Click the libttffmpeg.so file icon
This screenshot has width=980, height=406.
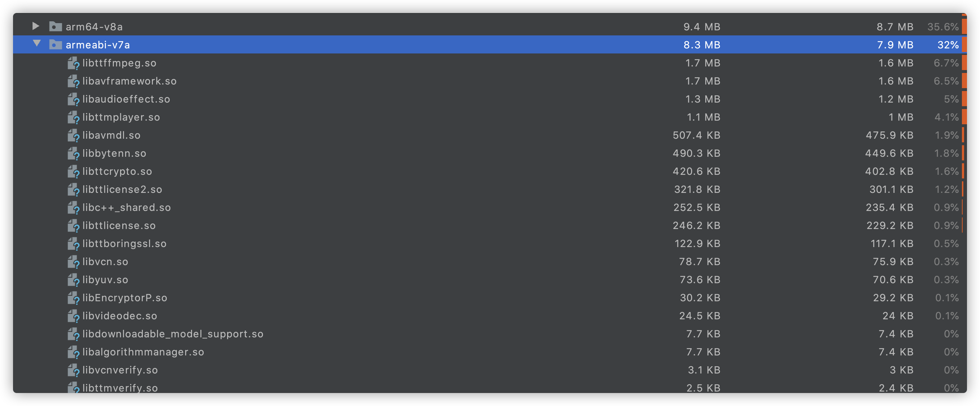73,63
